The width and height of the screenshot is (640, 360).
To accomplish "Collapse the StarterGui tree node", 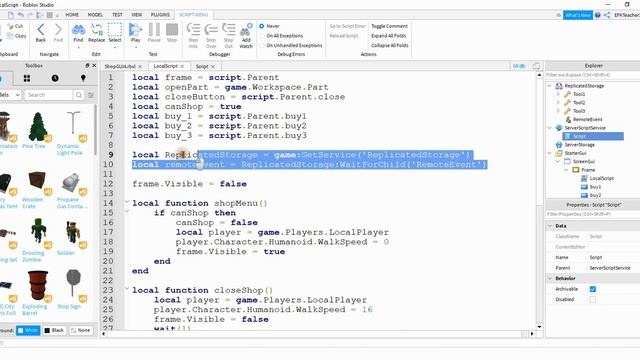I will point(550,153).
